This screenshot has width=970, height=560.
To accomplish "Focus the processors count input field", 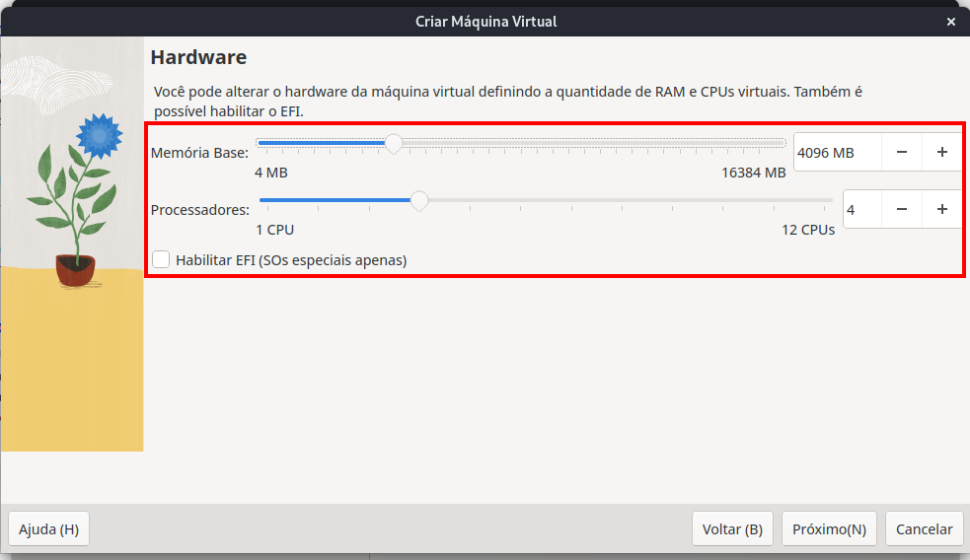I will coord(860,209).
